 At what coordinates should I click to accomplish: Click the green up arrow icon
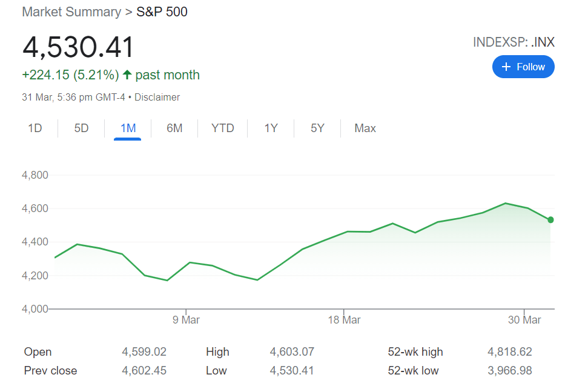tap(127, 75)
